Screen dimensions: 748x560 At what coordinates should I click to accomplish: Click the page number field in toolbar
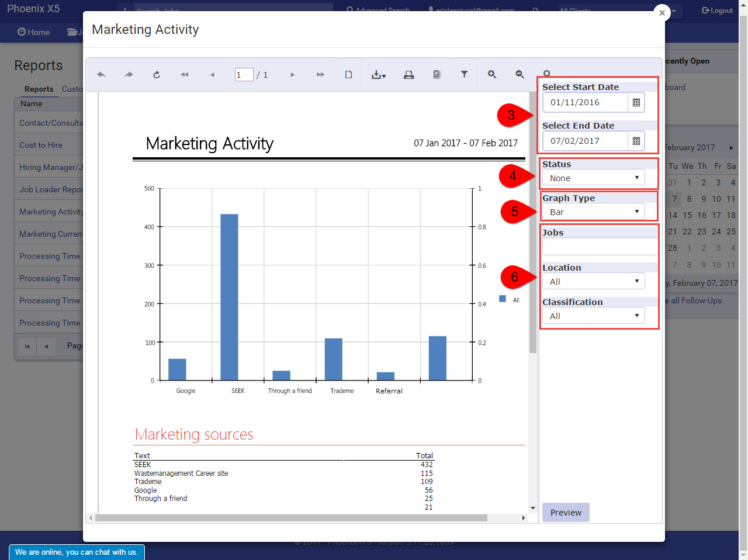coord(244,75)
